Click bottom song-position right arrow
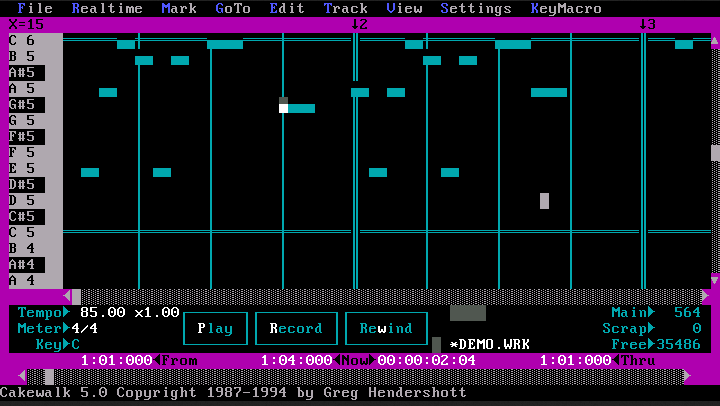The height and width of the screenshot is (406, 720). (688, 377)
